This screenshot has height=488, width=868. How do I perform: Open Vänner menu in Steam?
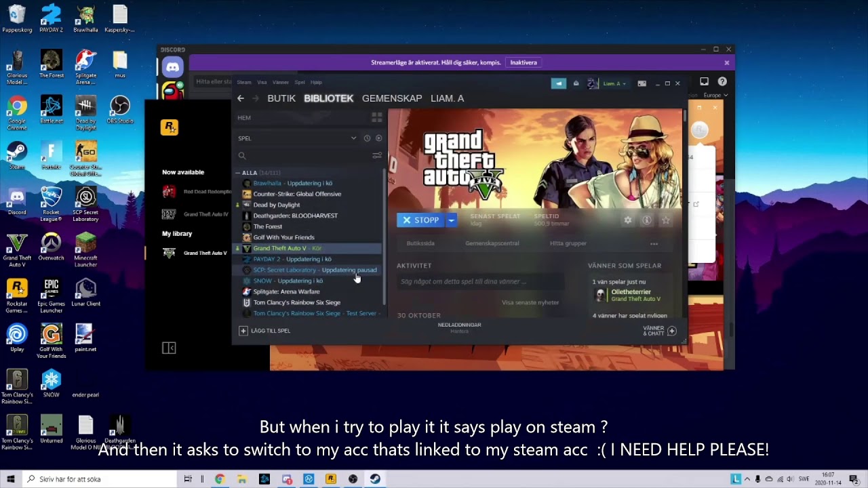tap(280, 82)
